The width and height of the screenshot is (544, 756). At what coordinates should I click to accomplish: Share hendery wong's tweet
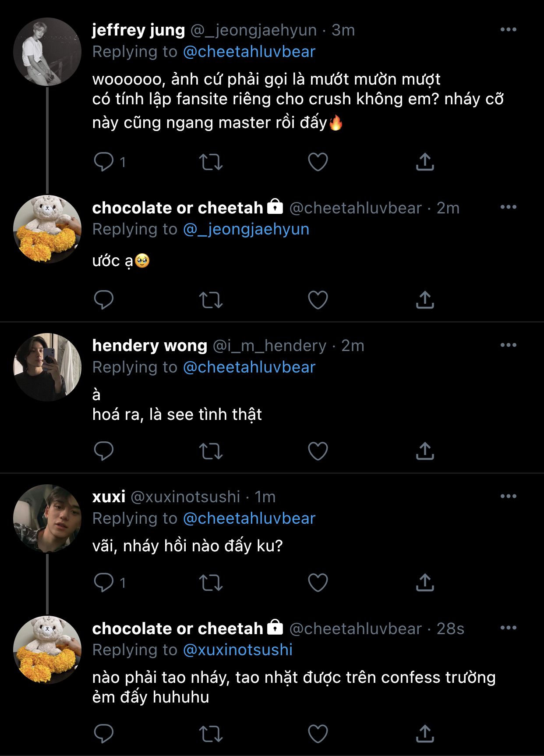tap(425, 451)
